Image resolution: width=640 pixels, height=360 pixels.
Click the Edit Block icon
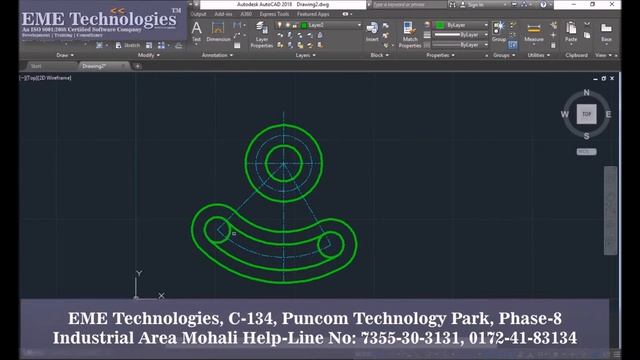tap(386, 36)
